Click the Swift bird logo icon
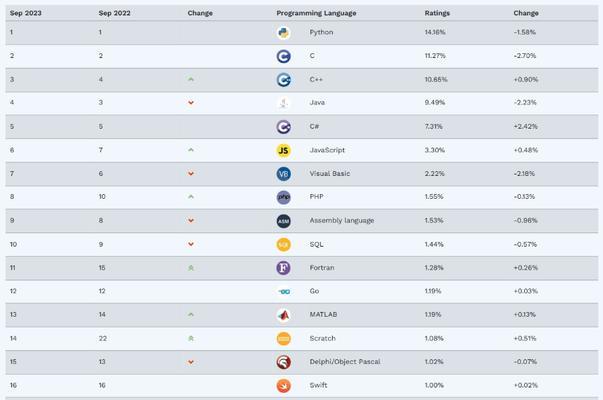603x400 pixels. (x=283, y=386)
